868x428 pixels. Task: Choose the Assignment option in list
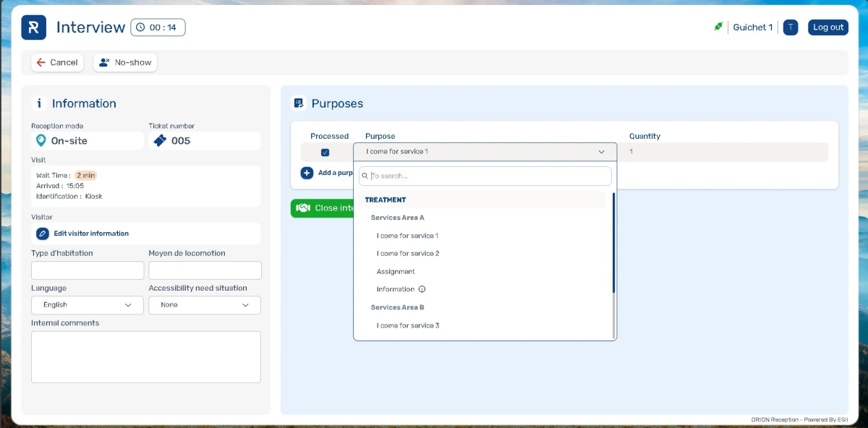396,272
